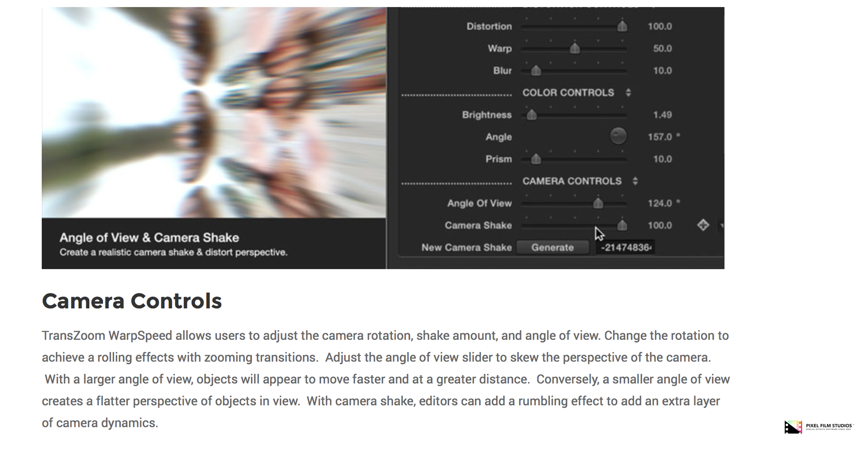Click the Distortion value 100.0
This screenshot has height=449, width=868.
coord(660,26)
